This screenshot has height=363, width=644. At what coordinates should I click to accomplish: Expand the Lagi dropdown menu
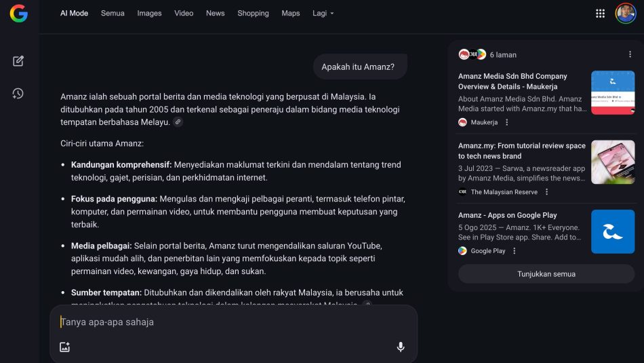coord(323,13)
